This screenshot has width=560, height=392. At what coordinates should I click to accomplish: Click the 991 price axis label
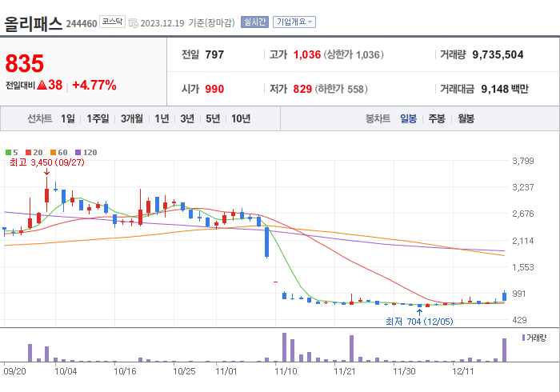click(x=519, y=294)
